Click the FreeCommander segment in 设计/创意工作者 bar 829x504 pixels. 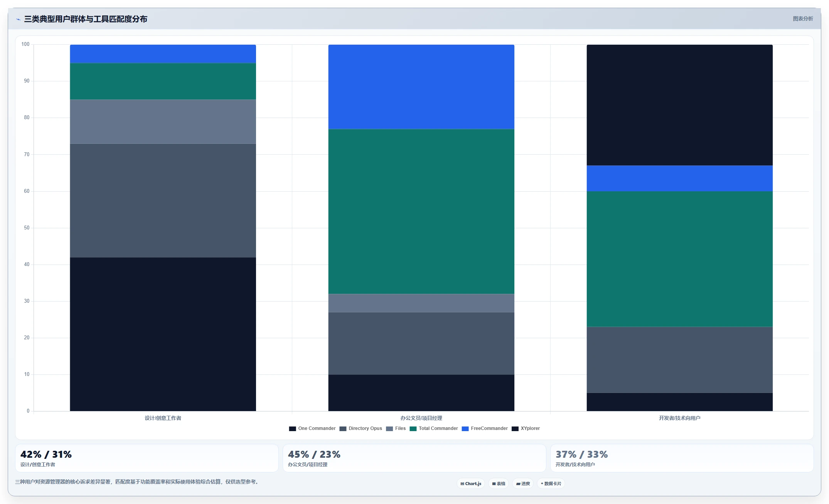[x=163, y=54]
